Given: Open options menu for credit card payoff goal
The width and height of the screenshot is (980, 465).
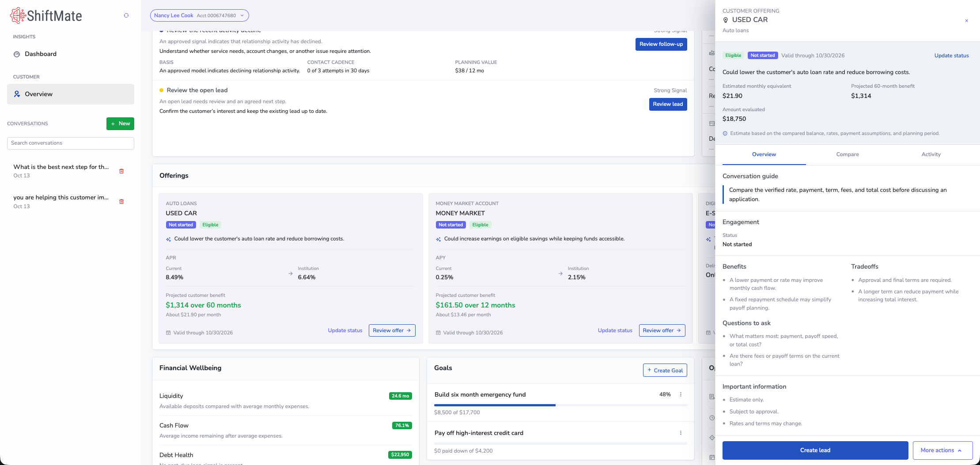Looking at the screenshot, I should pyautogui.click(x=681, y=433).
